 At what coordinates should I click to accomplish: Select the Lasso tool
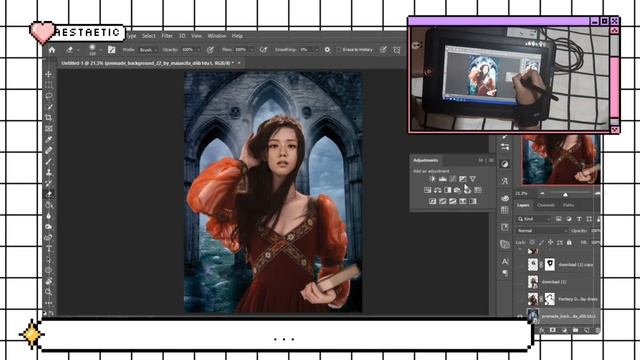click(49, 96)
